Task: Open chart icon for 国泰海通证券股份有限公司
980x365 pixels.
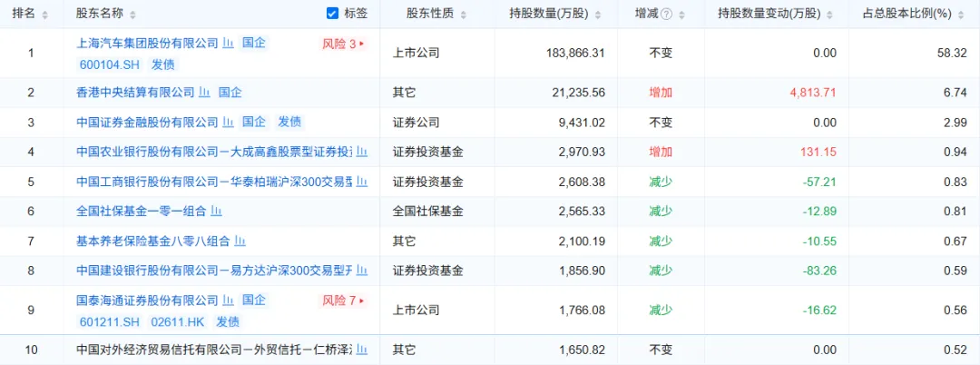Action: click(228, 300)
